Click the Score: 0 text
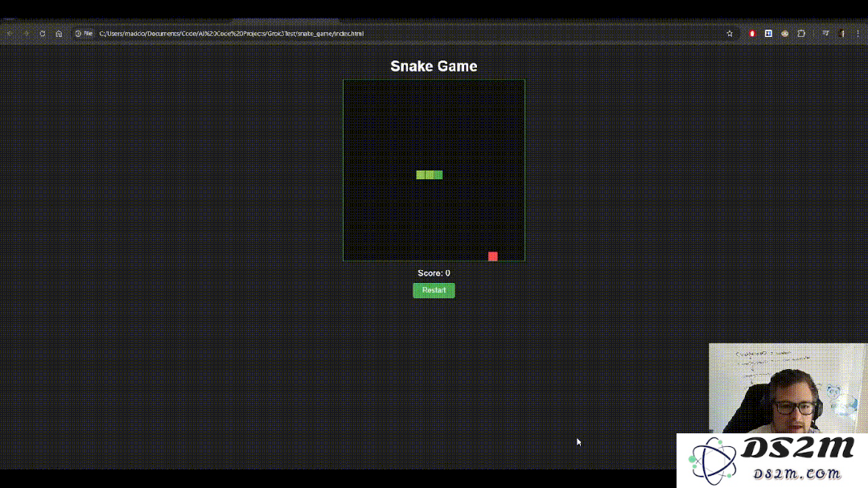Image resolution: width=868 pixels, height=488 pixels. point(434,273)
